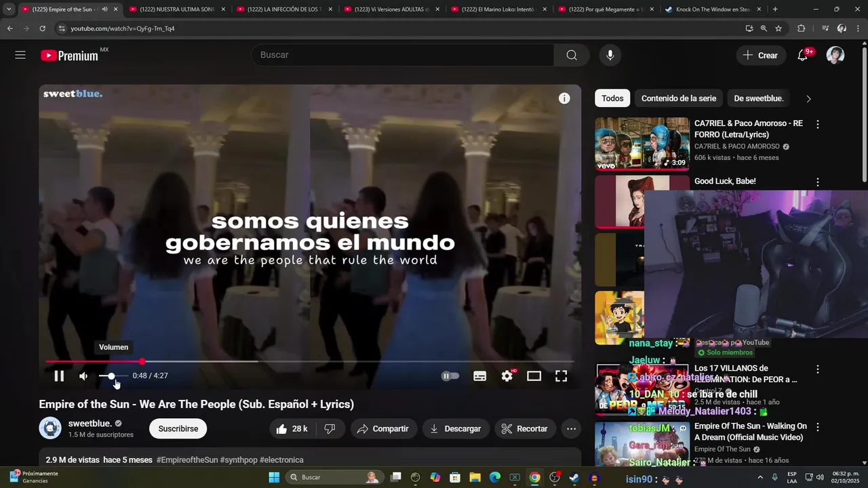Open a new browser tab
868x488 pixels.
(775, 9)
